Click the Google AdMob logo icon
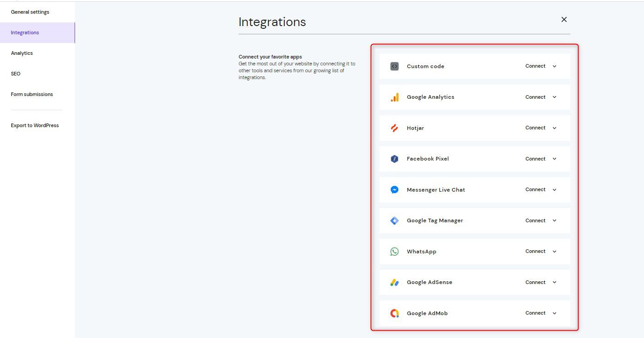 click(x=395, y=313)
